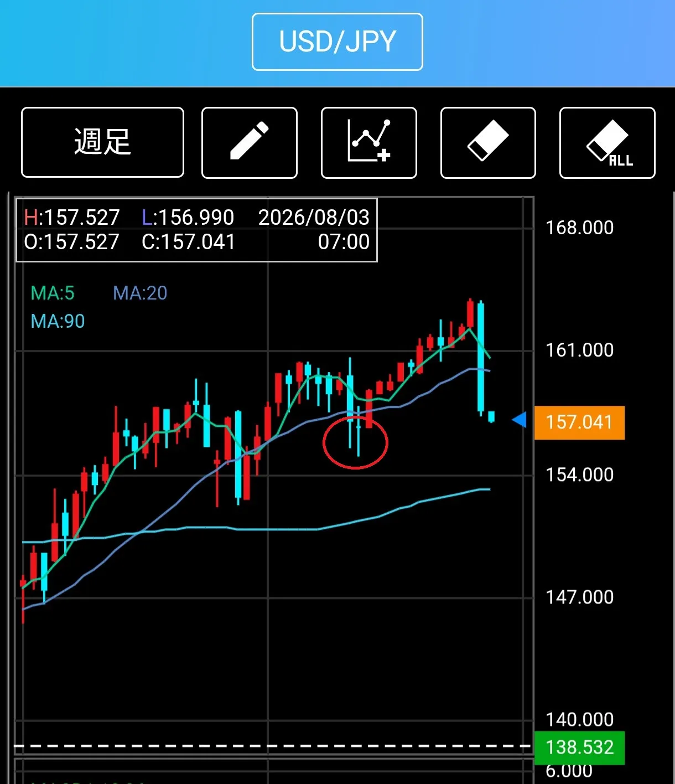Viewport: 675px width, 784px height.
Task: Click the latest small cyan candlestick
Action: tap(491, 417)
